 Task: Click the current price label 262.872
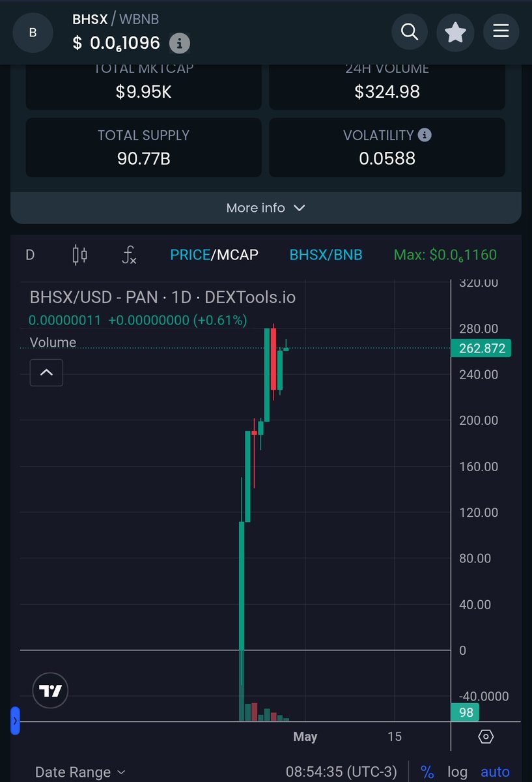[x=482, y=349]
